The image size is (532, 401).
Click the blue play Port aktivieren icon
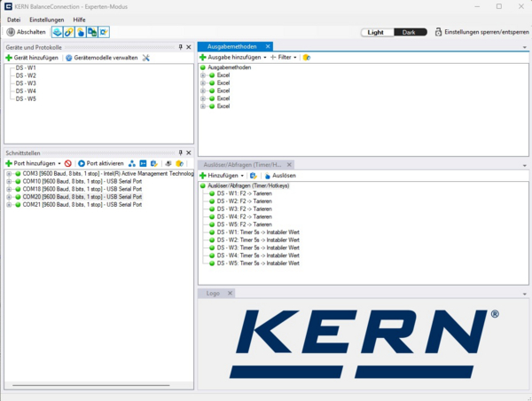pos(82,163)
